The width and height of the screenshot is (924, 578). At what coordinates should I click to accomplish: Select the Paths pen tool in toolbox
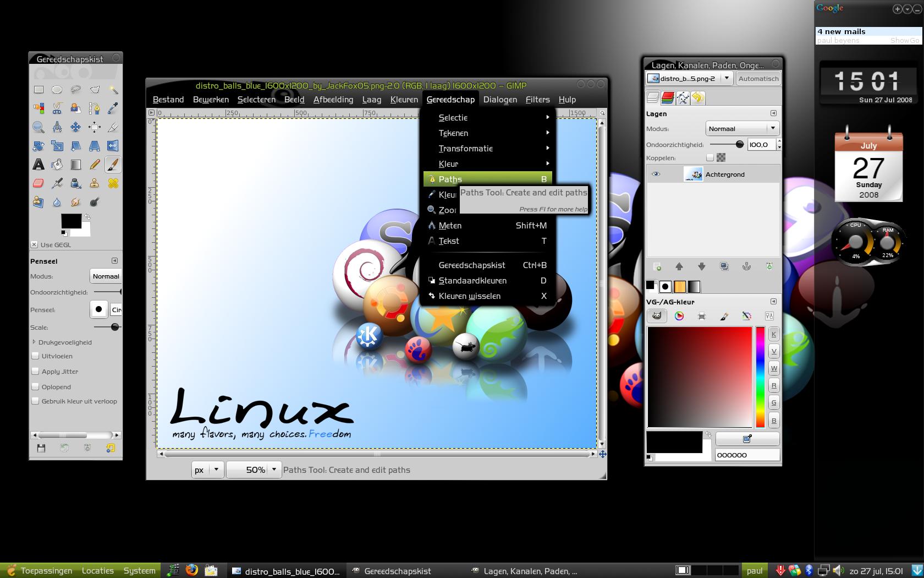(95, 108)
